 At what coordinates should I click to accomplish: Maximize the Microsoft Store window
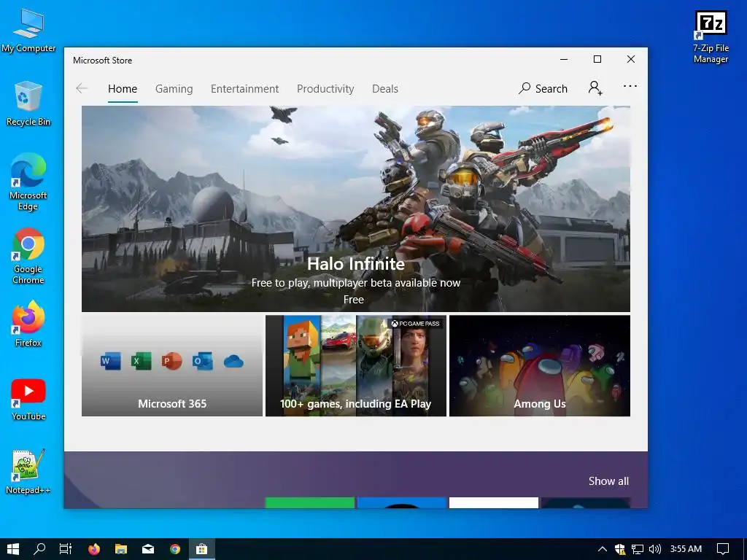coord(597,59)
